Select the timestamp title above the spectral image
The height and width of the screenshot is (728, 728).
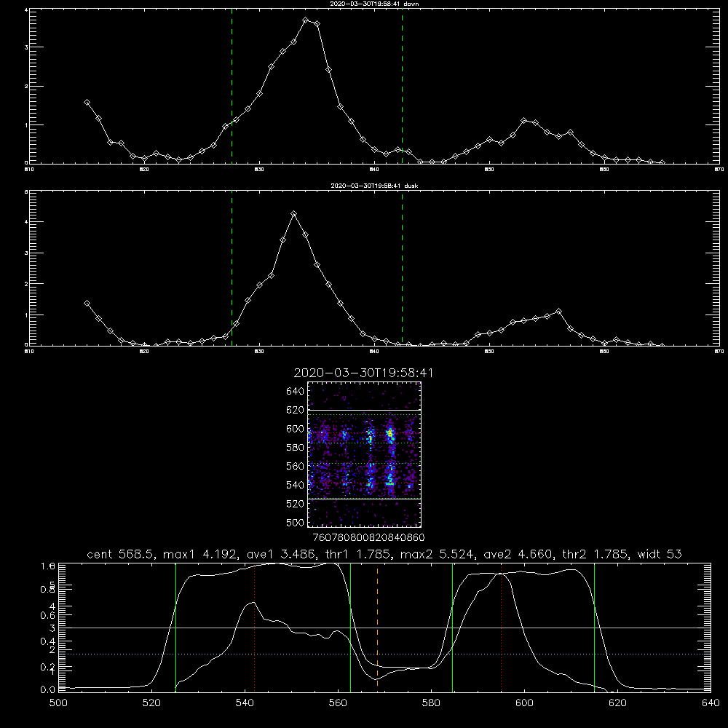coord(364,373)
